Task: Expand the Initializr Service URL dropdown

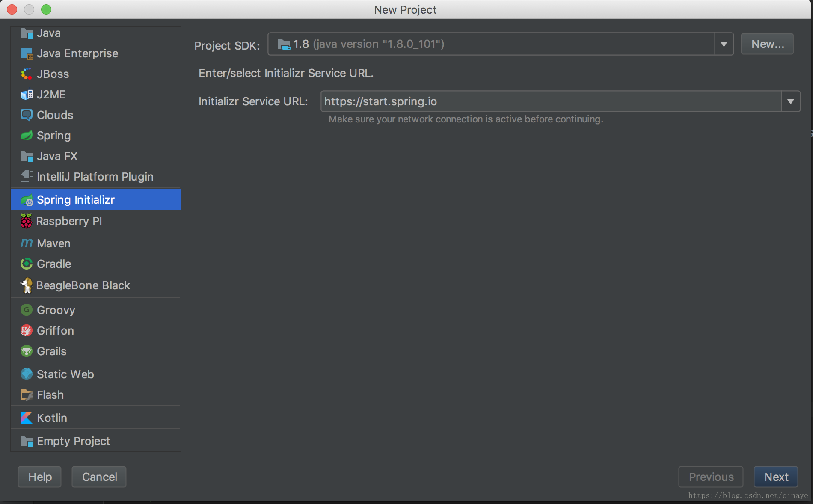Action: [x=790, y=101]
